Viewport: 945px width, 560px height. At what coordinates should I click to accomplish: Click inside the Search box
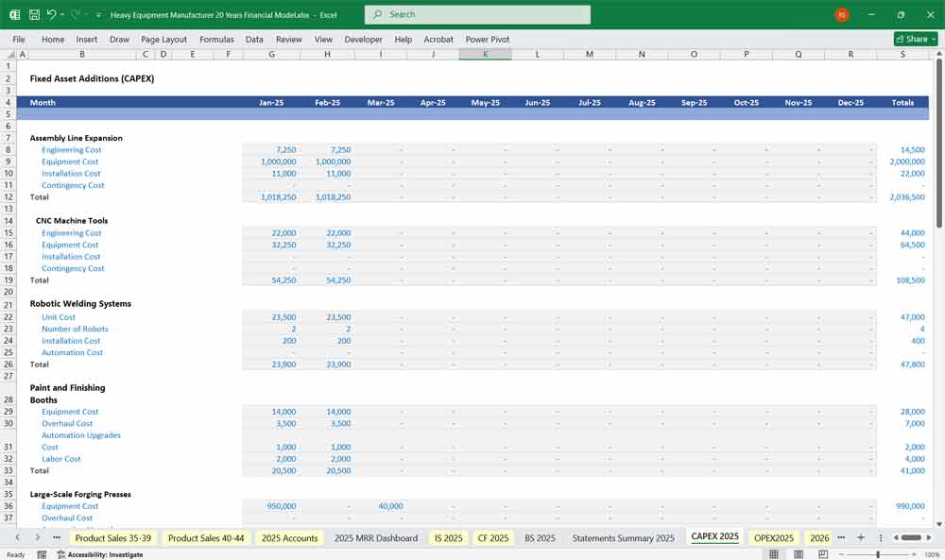[477, 14]
